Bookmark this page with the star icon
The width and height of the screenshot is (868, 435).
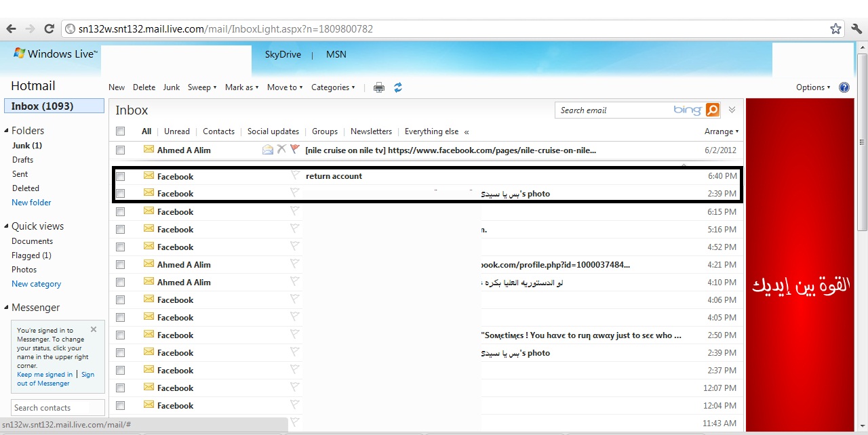pos(835,29)
